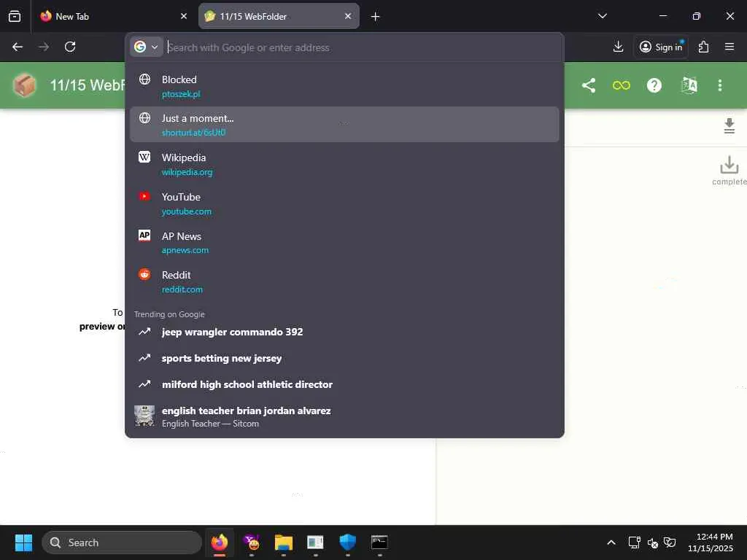
Task: Open the three-dot more options menu
Action: pos(720,85)
